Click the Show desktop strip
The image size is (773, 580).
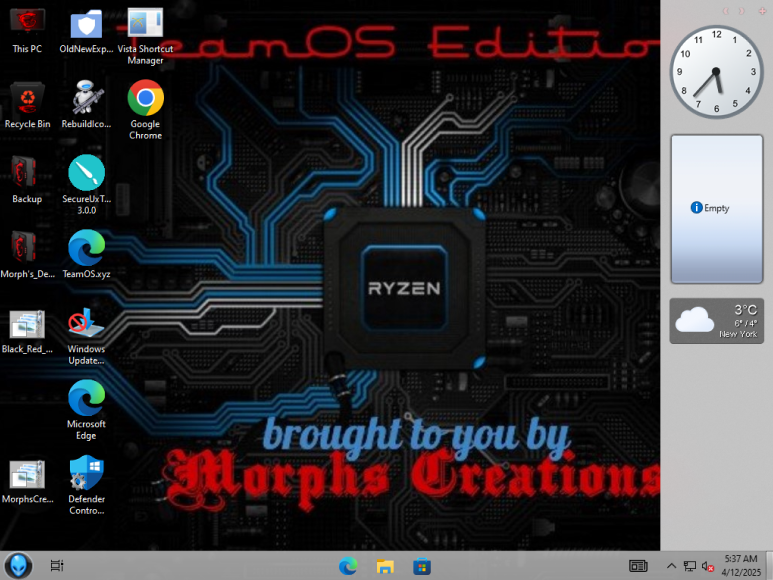770,566
